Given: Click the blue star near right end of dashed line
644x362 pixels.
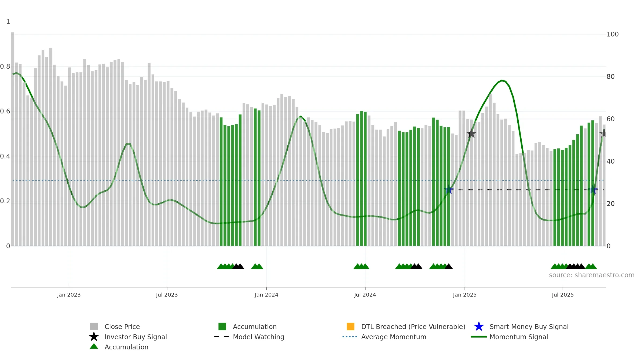Looking at the screenshot, I should (593, 190).
